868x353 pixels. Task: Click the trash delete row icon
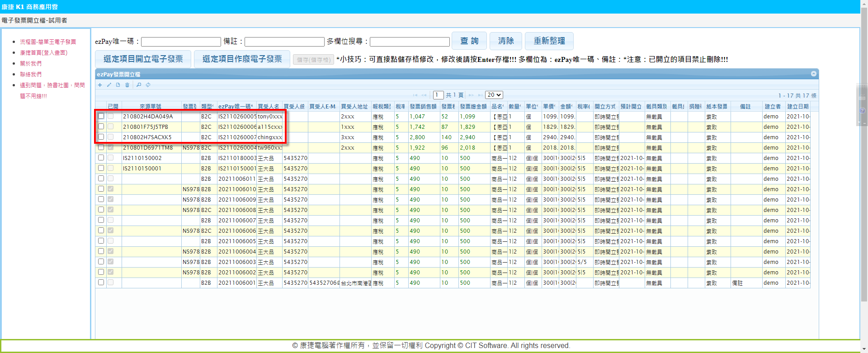tap(127, 85)
